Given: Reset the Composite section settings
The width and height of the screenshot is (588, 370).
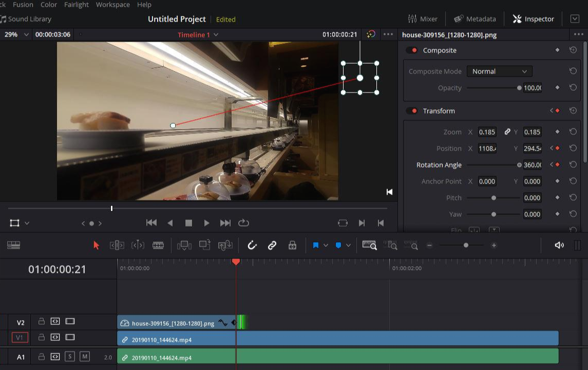Looking at the screenshot, I should click(573, 50).
